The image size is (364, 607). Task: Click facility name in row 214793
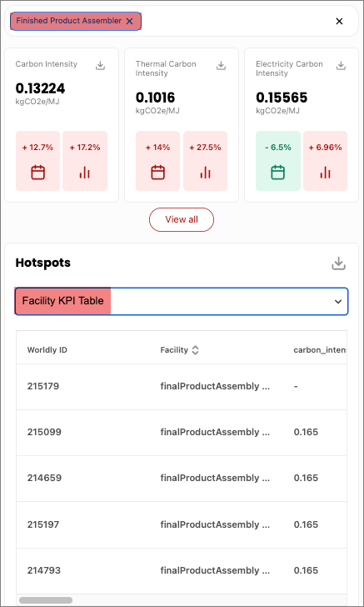click(215, 571)
